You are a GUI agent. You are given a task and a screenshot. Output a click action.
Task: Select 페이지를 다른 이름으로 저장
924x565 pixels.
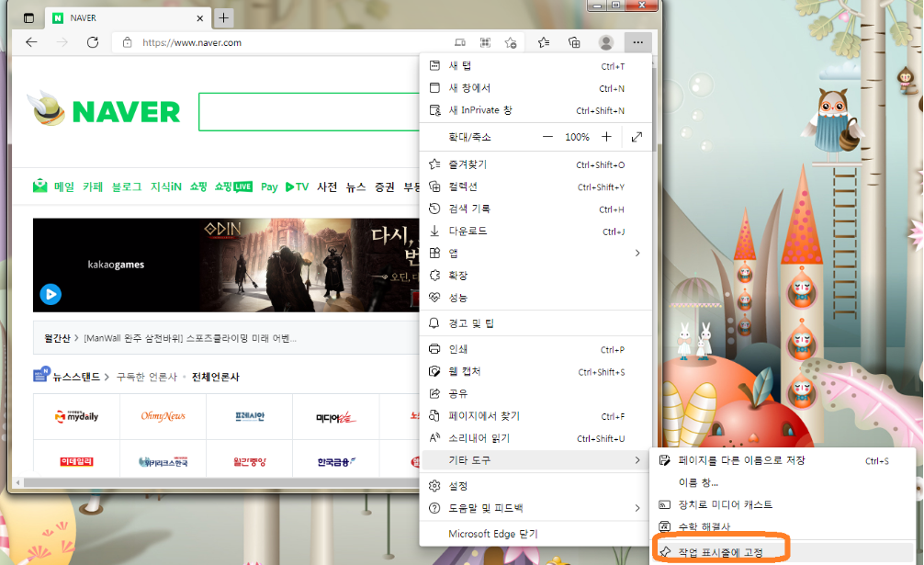[783, 460]
